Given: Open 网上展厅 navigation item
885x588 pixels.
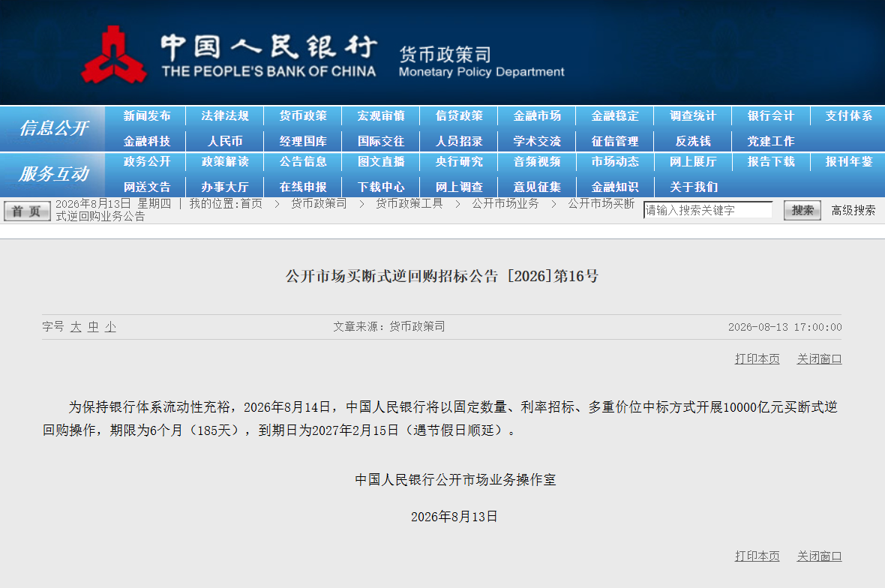Looking at the screenshot, I should (692, 161).
